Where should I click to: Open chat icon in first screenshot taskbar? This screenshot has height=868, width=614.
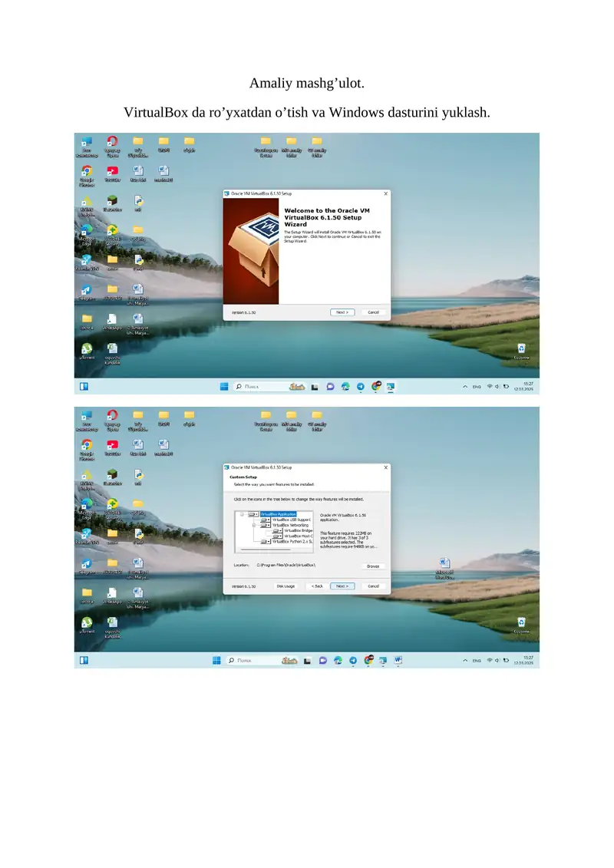(331, 387)
